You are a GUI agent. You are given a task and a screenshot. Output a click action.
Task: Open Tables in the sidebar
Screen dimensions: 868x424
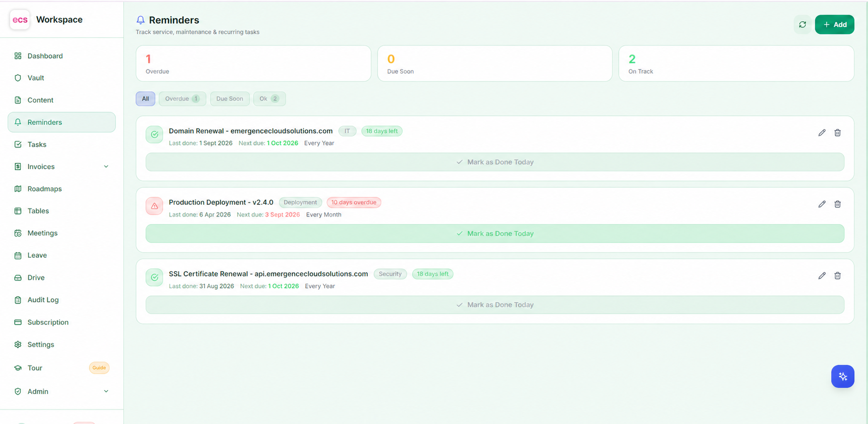[61, 211]
